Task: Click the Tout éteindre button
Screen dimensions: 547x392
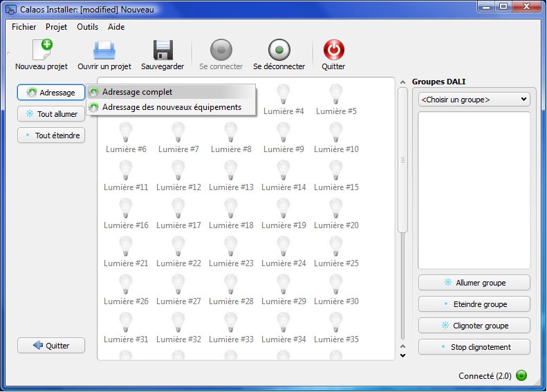Action: click(51, 136)
